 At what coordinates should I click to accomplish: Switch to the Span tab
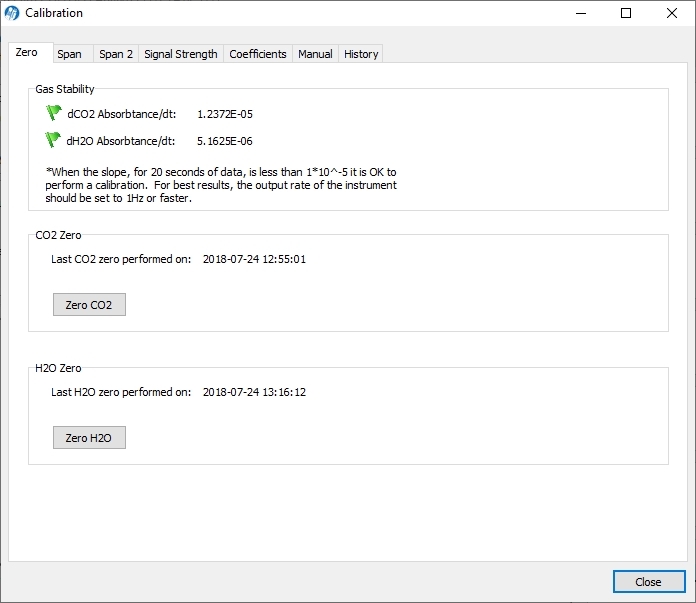click(x=69, y=54)
